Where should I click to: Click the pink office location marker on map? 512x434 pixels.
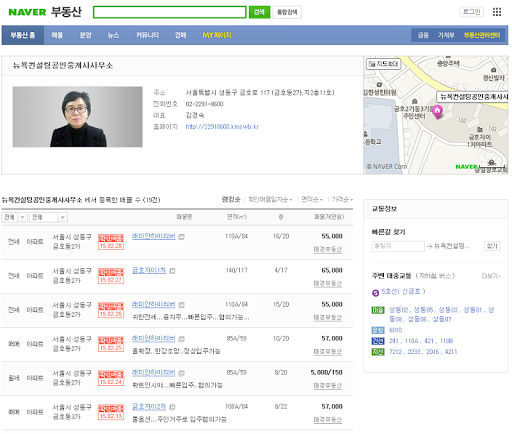tap(437, 112)
